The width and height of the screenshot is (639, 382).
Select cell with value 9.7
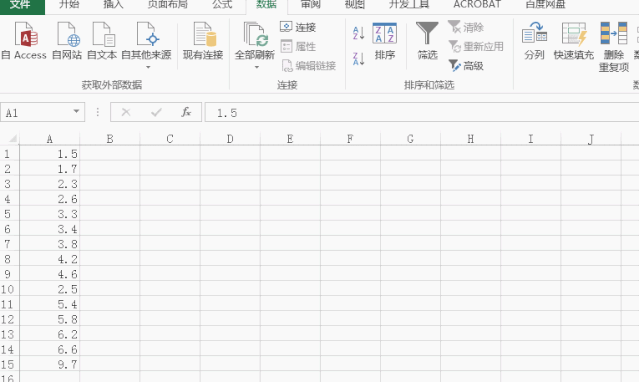point(49,364)
